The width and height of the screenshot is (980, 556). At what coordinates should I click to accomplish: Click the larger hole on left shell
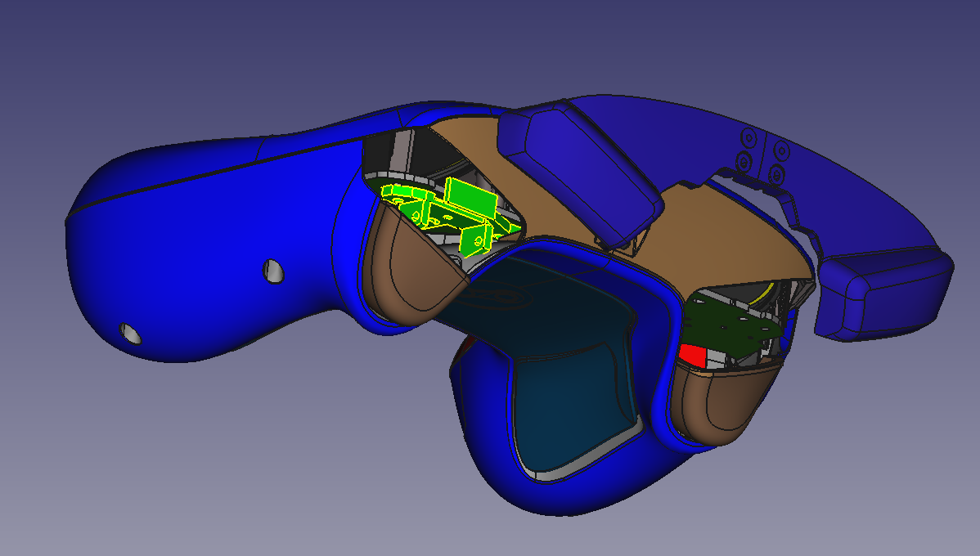(x=274, y=271)
